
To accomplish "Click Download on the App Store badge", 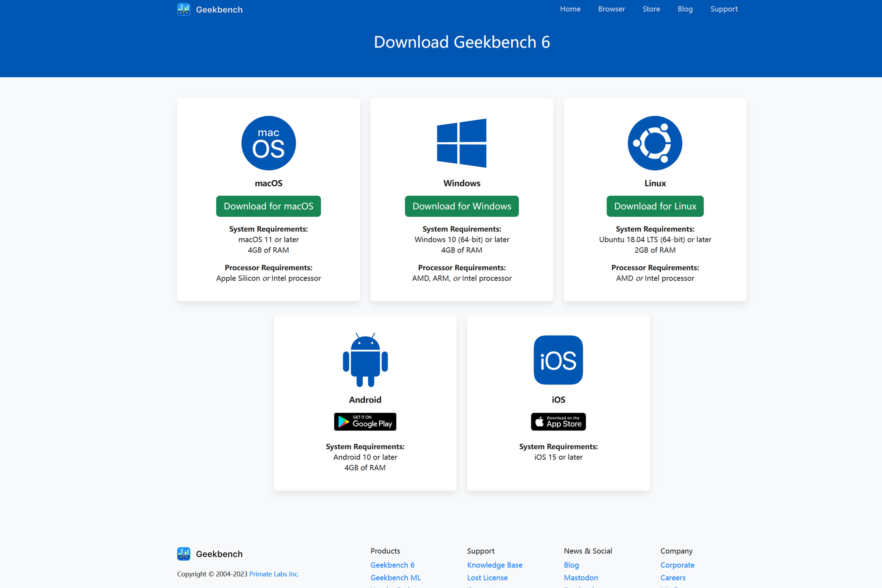I will click(558, 422).
